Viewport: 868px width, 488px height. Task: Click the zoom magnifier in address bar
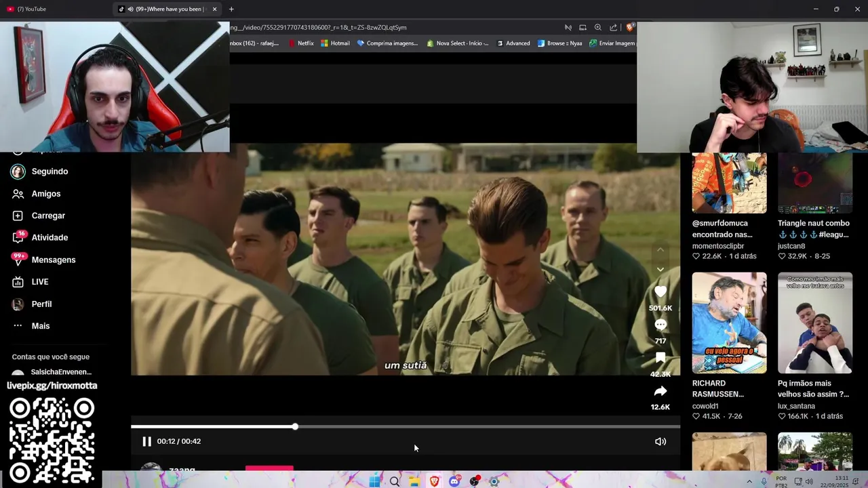[x=597, y=28]
